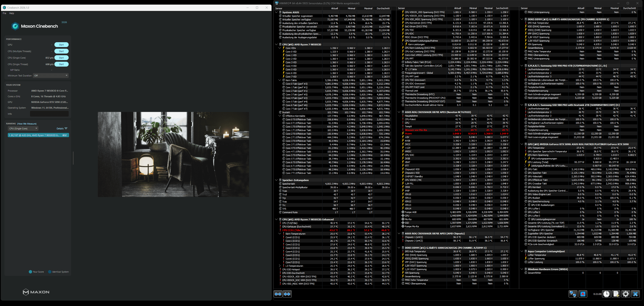644x306 pixels.
Task: Start the CPU (Multiple Threads) benchmark
Action: (x=61, y=51)
